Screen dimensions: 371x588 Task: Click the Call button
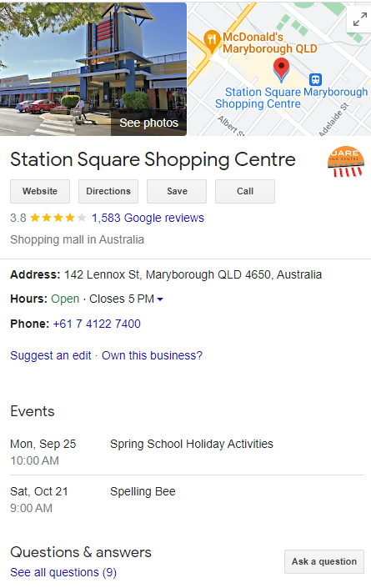245,191
